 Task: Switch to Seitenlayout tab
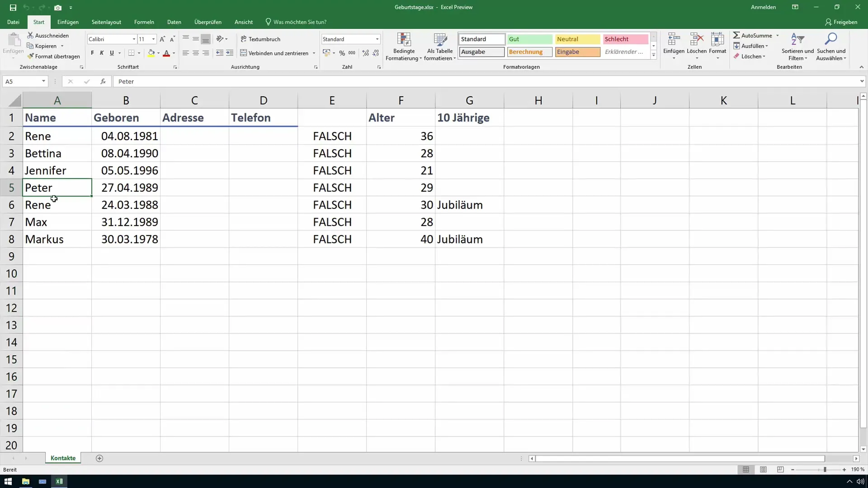point(106,22)
